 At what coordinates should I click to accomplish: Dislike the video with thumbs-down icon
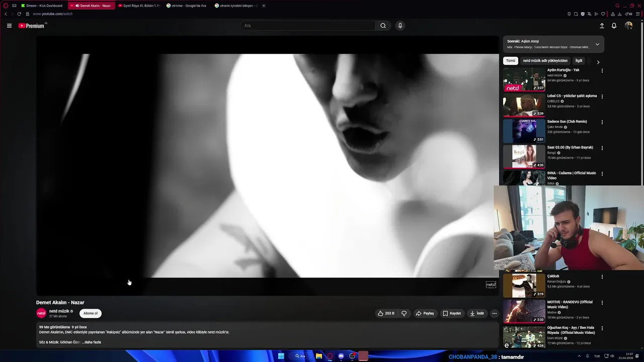[404, 313]
